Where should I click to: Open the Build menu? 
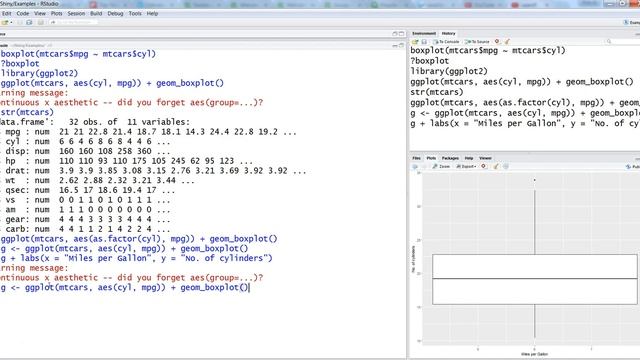96,13
